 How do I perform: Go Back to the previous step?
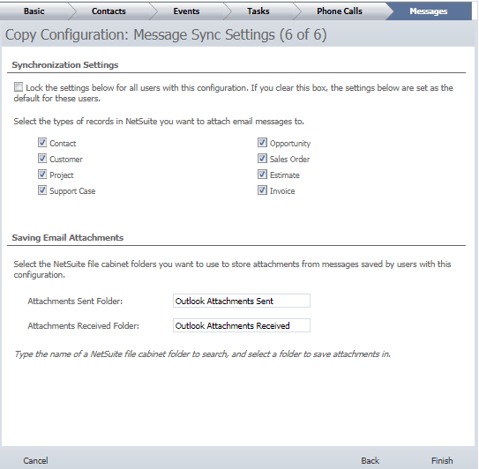pos(370,461)
